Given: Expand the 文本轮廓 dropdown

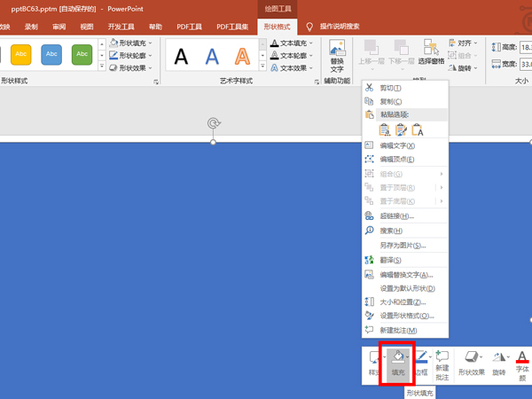Looking at the screenshot, I should click(x=293, y=55).
